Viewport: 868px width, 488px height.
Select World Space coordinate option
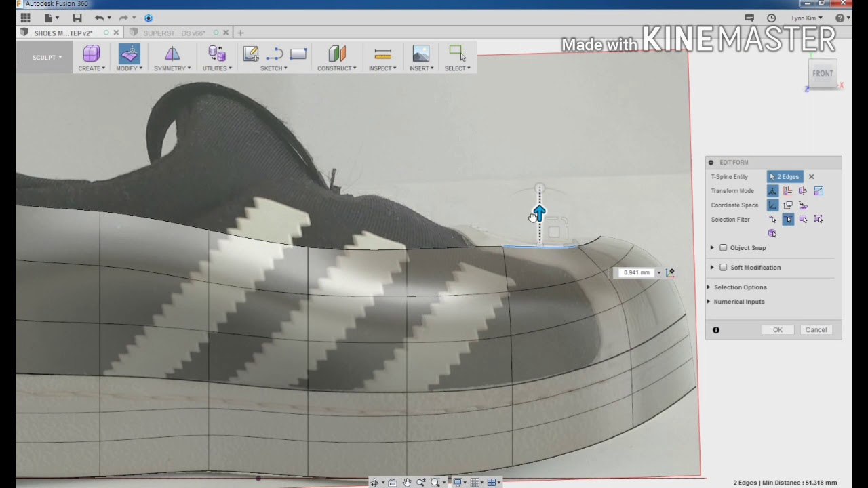coord(772,205)
